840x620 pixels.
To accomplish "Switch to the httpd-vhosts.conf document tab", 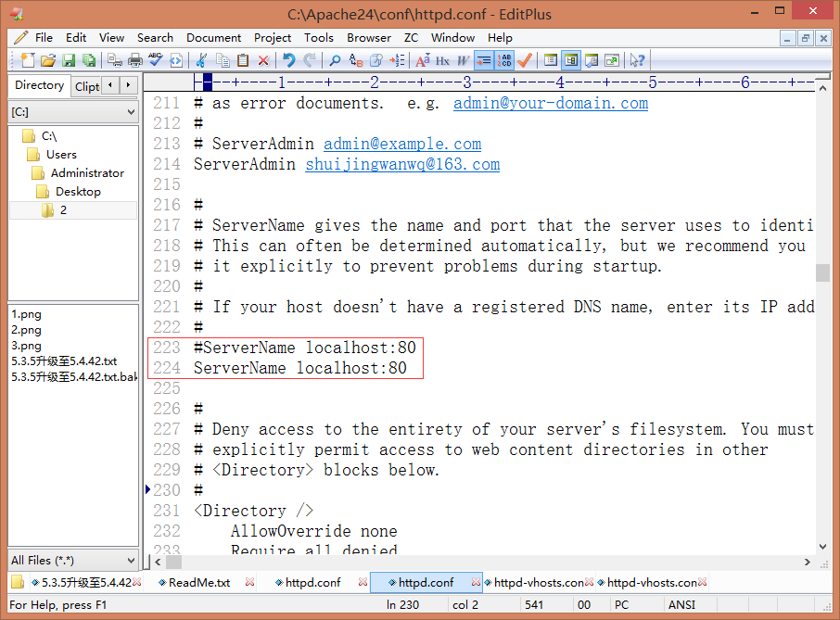I will 538,583.
